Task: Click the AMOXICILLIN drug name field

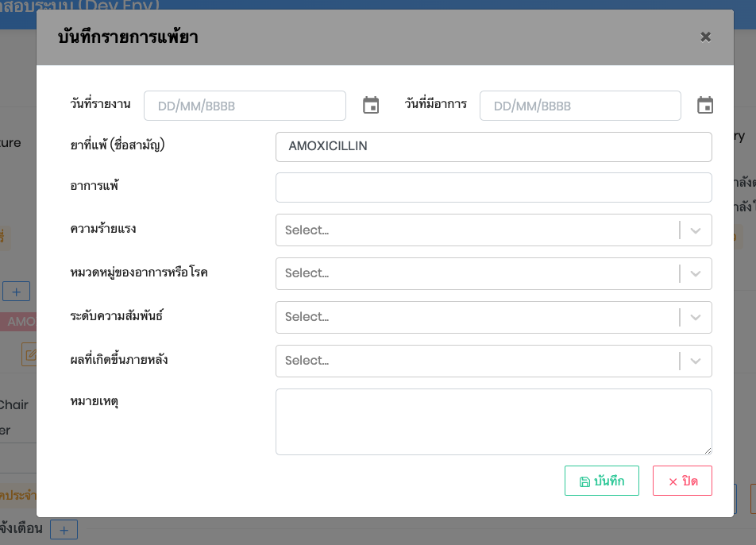Action: tap(493, 147)
